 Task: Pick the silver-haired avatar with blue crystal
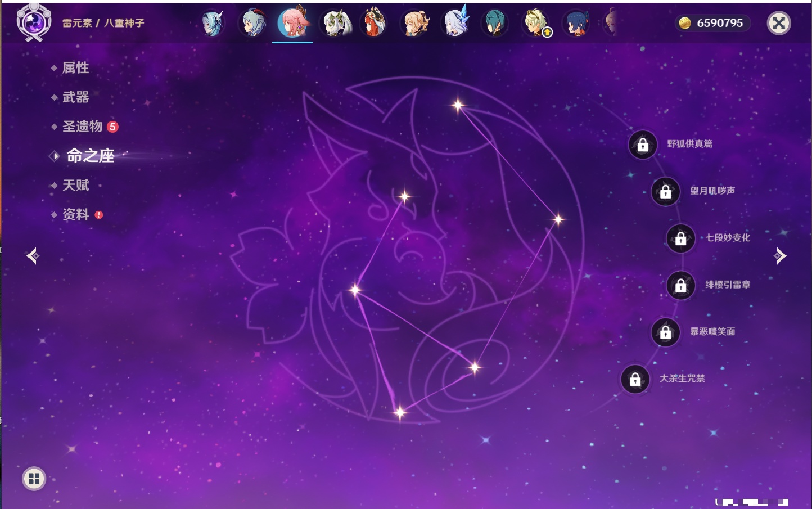(x=455, y=22)
